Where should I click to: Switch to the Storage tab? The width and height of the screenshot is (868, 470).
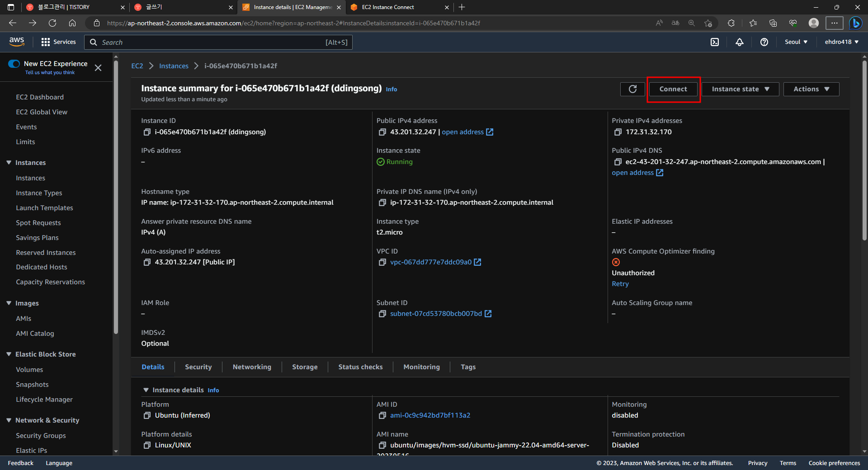305,367
